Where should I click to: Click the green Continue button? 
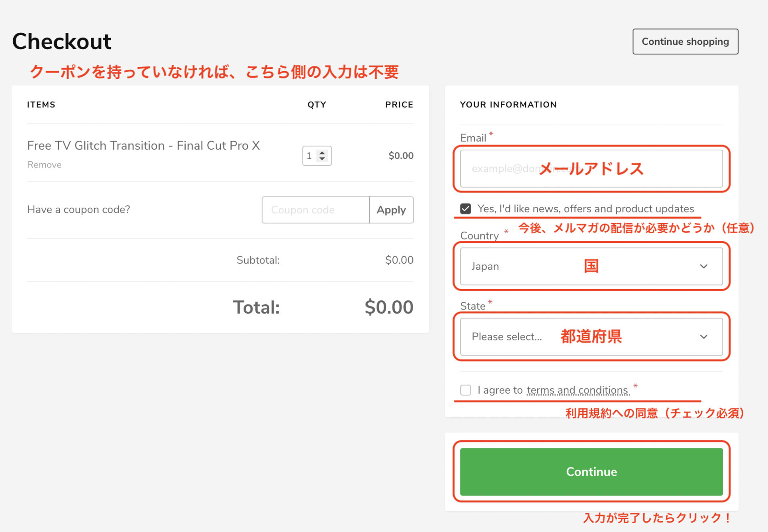(x=591, y=472)
